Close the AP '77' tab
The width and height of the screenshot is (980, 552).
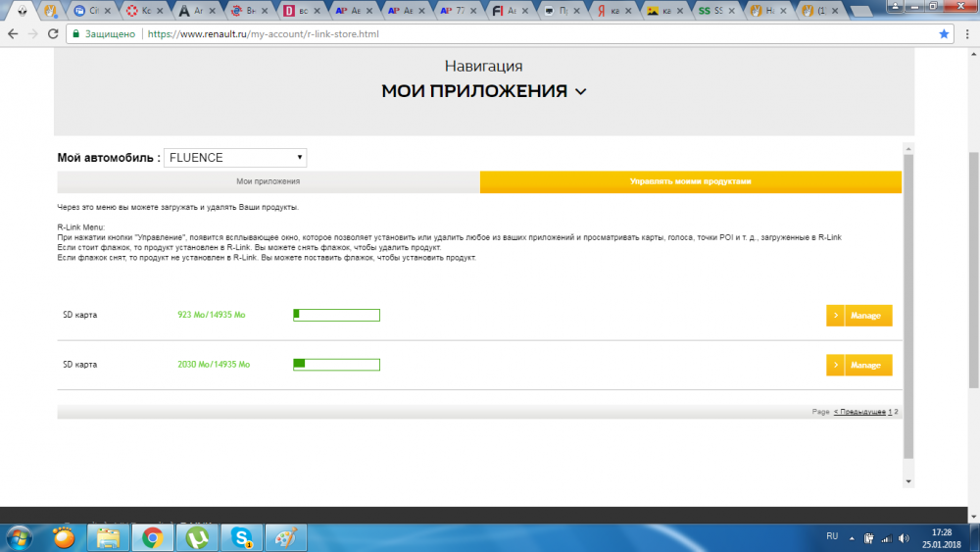pos(472,11)
